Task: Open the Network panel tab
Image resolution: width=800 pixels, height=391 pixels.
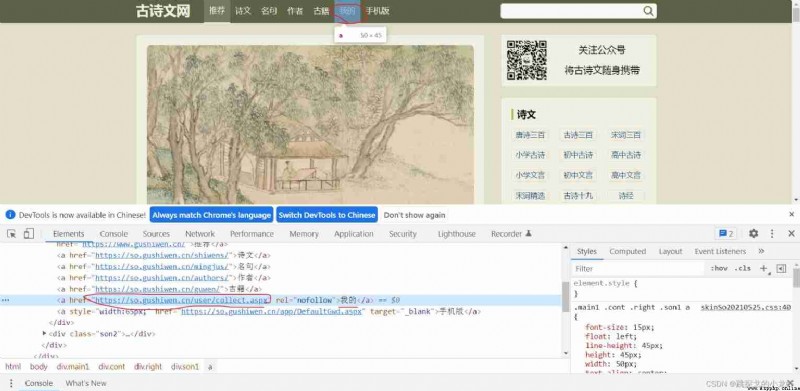Action: pyautogui.click(x=200, y=234)
